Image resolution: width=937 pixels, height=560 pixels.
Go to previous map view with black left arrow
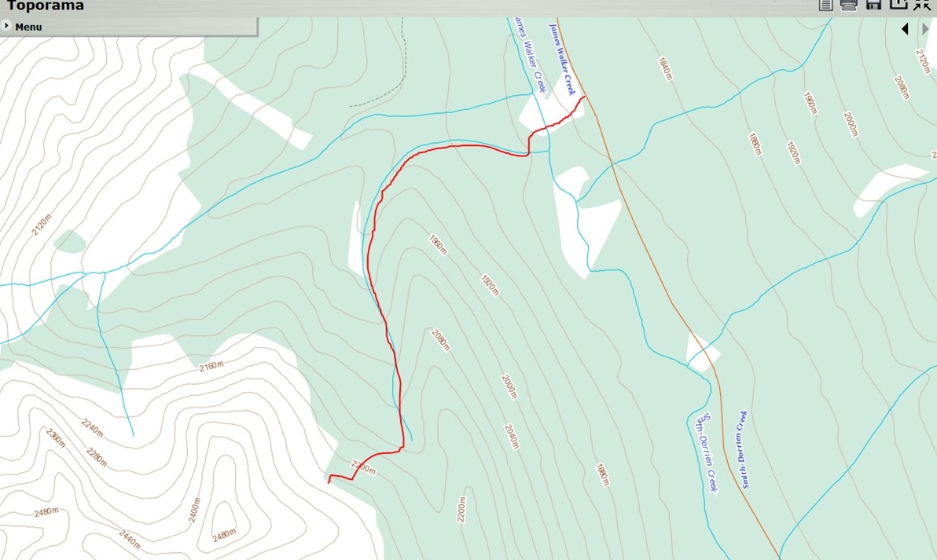coord(905,28)
